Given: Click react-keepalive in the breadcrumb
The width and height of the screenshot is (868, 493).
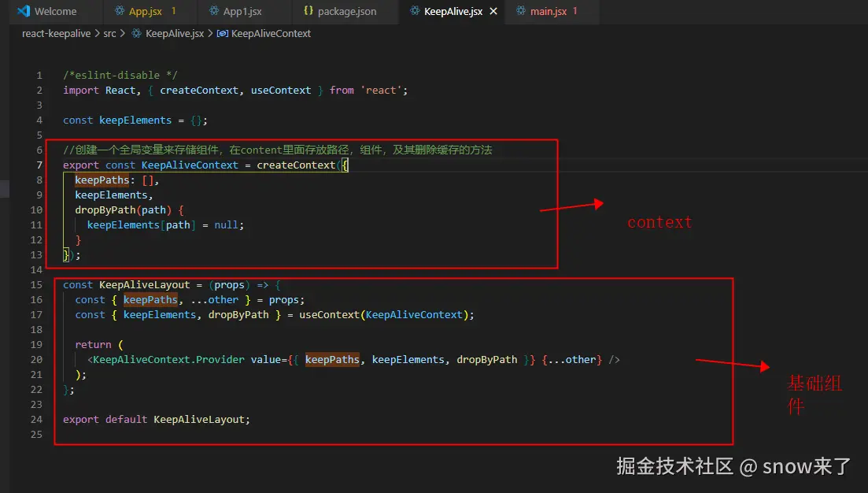Looking at the screenshot, I should (56, 33).
